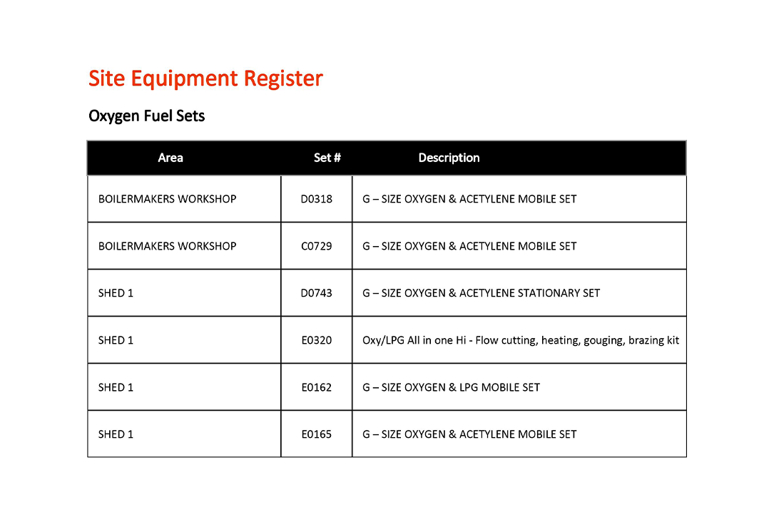Click the Description column header
Screen dimensions: 769x532
coord(449,158)
